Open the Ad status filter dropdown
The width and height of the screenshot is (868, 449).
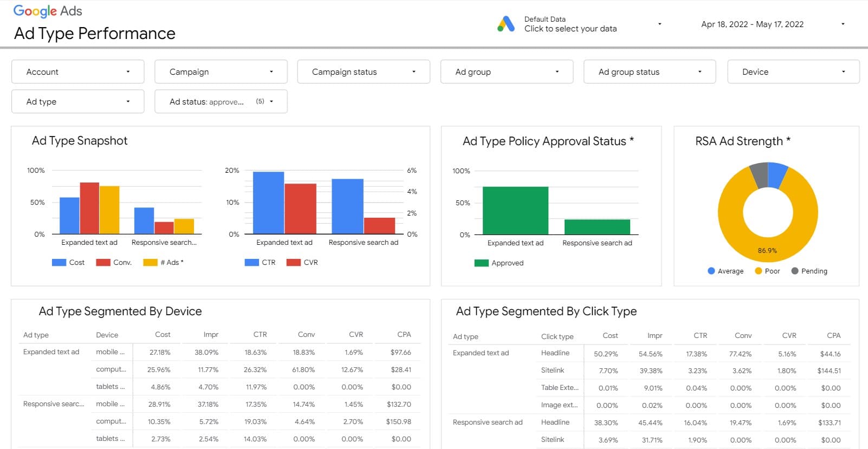pos(221,102)
